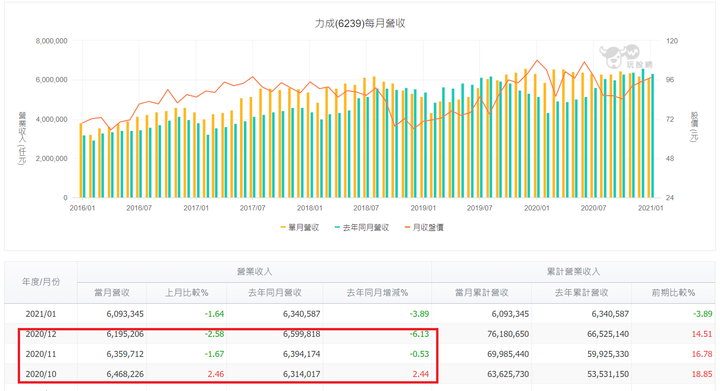Image resolution: width=720 pixels, height=391 pixels.
Task: Click the 2020/07 x-axis label
Action: 593,208
